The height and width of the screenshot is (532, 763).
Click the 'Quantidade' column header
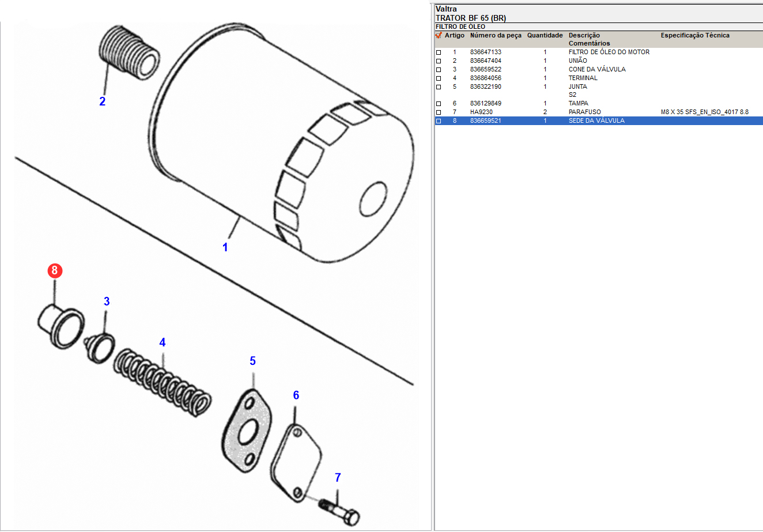click(545, 36)
